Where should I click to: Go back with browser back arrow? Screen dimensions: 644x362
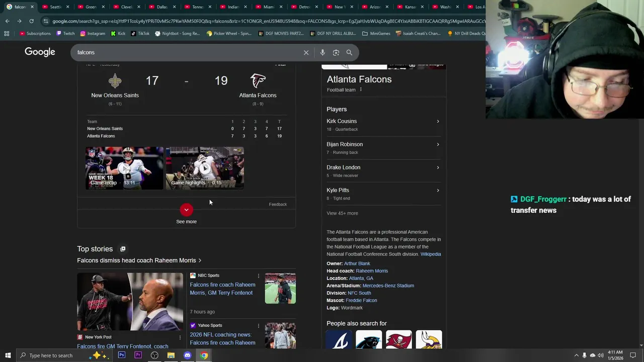pyautogui.click(x=7, y=21)
